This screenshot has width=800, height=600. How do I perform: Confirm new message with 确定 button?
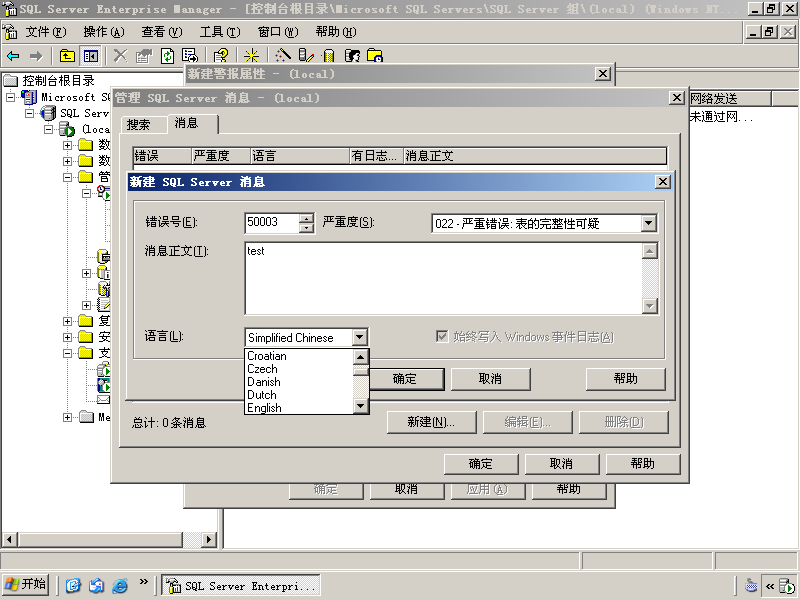click(405, 379)
